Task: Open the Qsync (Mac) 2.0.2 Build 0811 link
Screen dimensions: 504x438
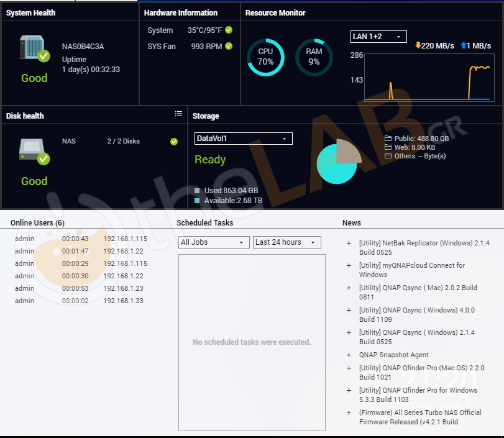Action: (x=418, y=292)
